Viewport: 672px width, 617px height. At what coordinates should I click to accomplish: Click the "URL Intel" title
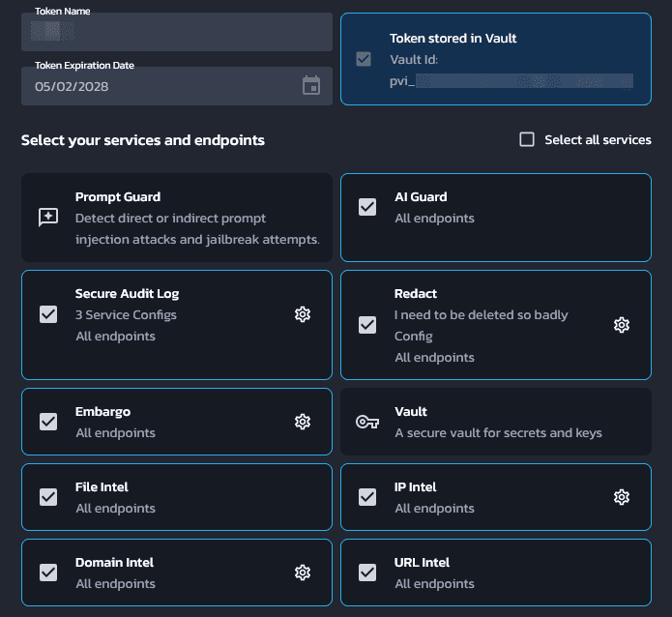[x=422, y=563]
